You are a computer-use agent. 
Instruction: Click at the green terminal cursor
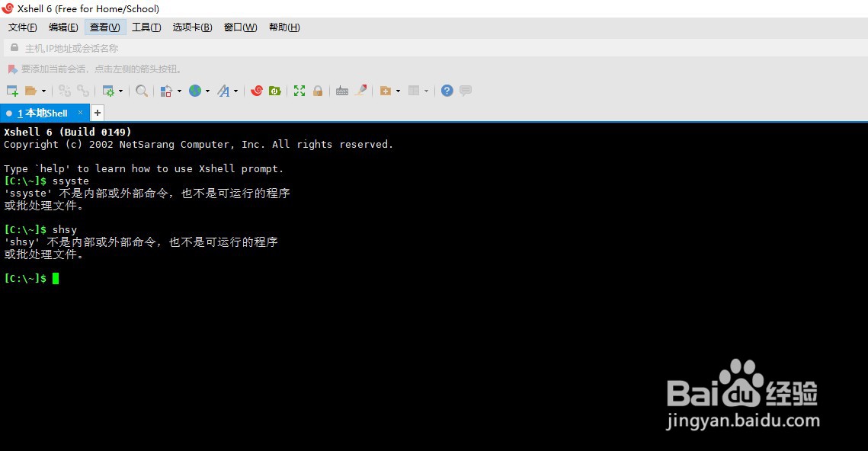tap(56, 278)
